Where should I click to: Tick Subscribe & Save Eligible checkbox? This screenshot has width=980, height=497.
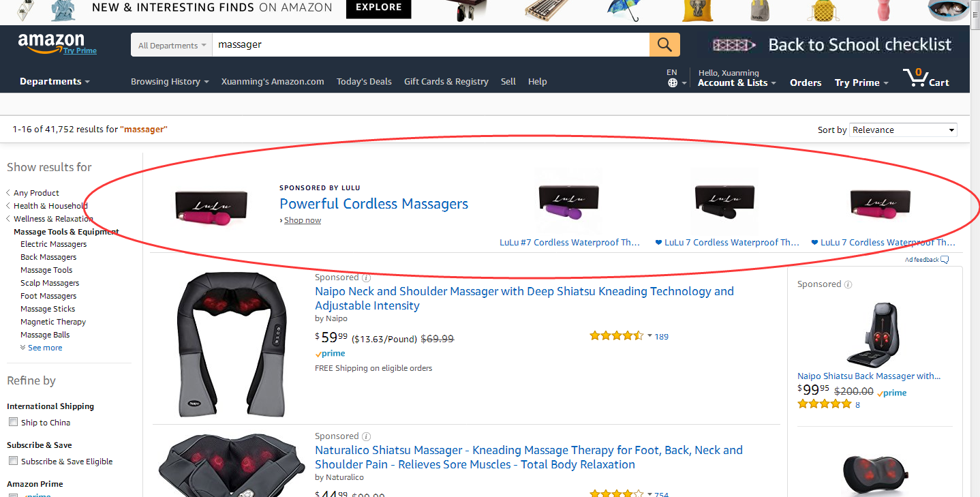coord(13,461)
